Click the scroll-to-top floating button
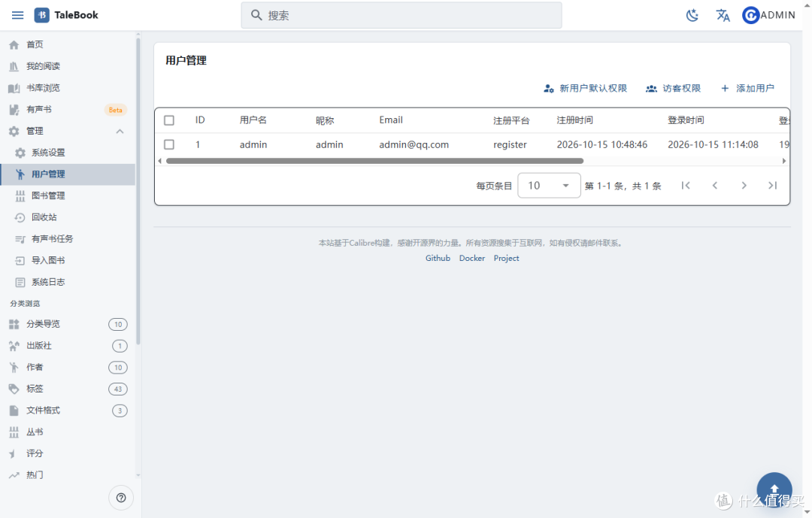The height and width of the screenshot is (518, 812). [774, 489]
